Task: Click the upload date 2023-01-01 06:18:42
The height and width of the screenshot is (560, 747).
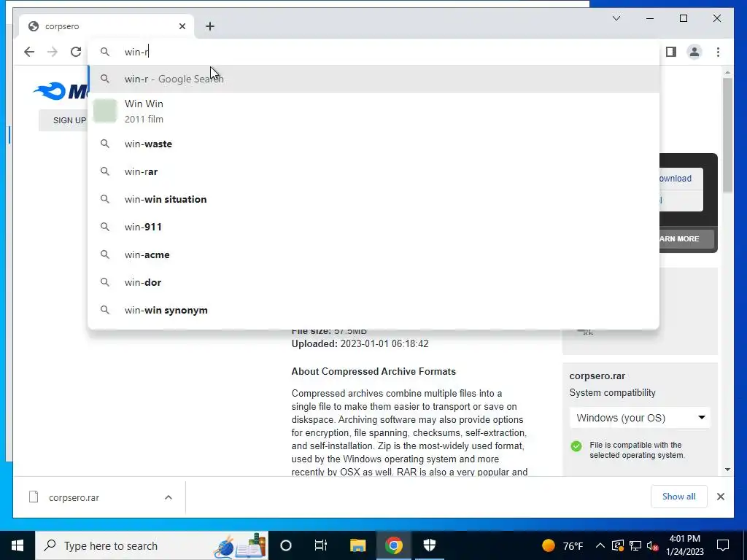Action: coord(384,344)
